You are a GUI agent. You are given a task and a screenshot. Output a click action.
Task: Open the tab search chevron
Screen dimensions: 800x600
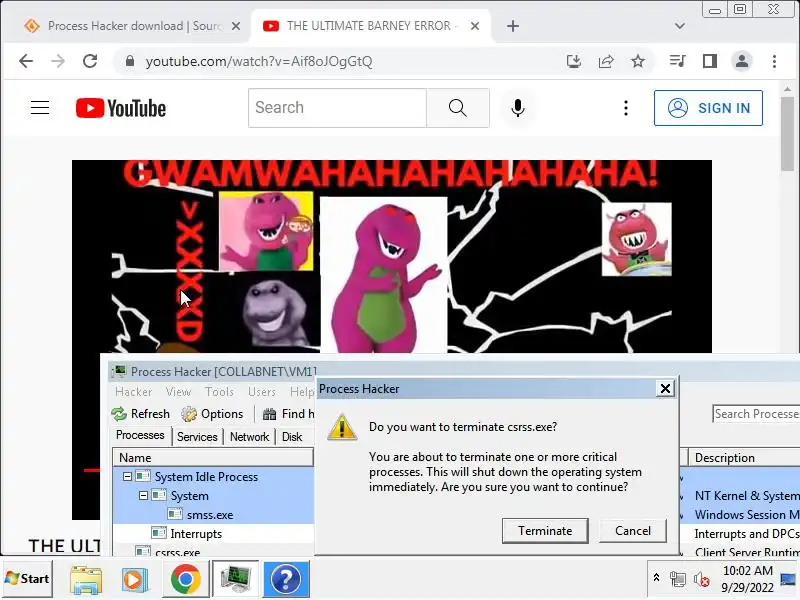coord(680,26)
